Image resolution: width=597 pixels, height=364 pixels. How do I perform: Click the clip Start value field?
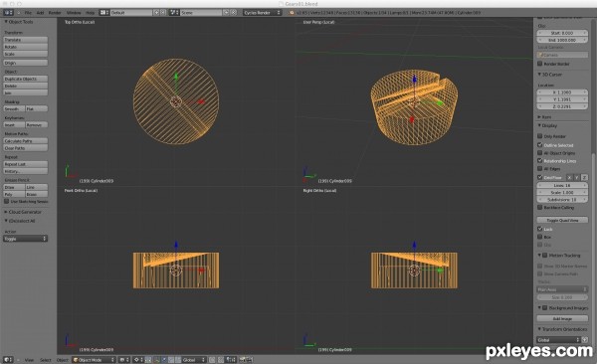[562, 33]
